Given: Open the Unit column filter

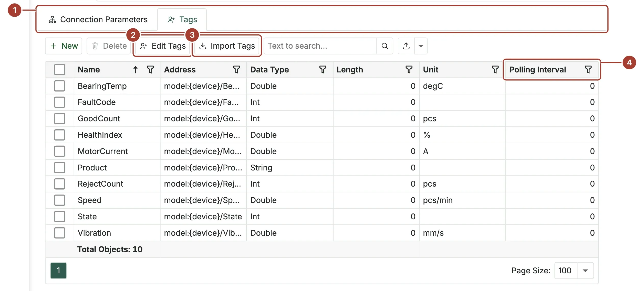Looking at the screenshot, I should click(495, 69).
